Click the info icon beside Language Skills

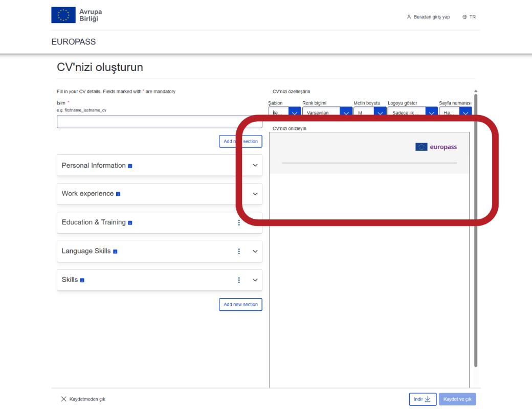[x=115, y=252]
